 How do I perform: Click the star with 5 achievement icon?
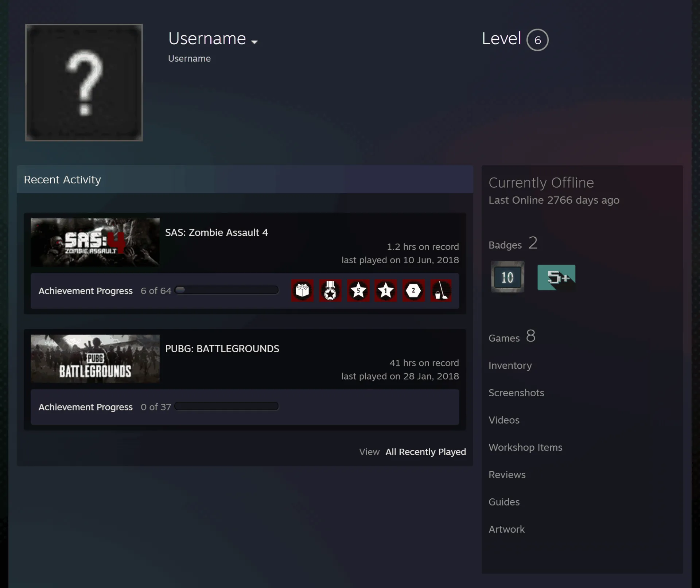pos(358,291)
